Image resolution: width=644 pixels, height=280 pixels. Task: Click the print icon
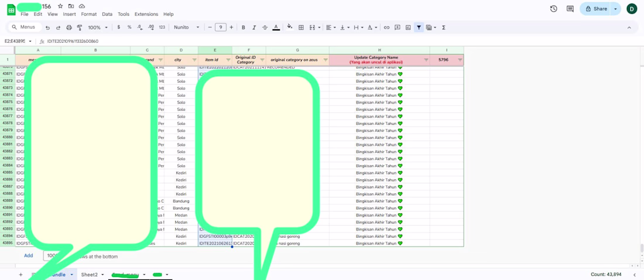[69, 28]
